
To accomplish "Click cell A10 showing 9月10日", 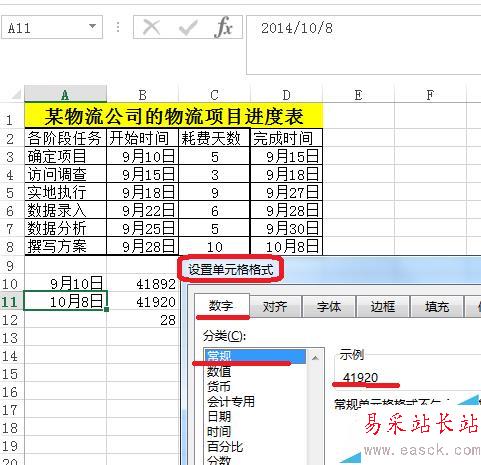I will [65, 283].
